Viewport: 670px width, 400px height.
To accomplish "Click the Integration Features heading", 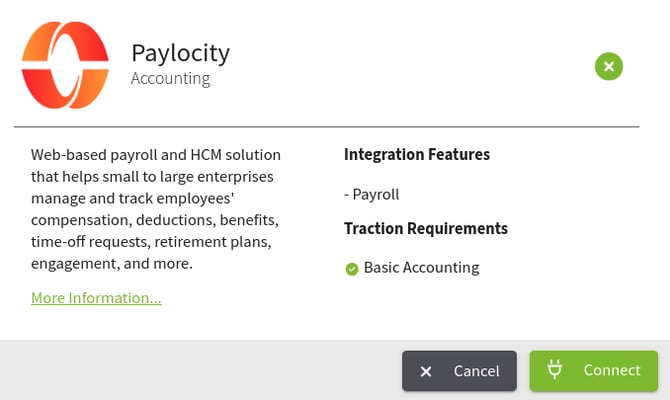I will click(x=417, y=154).
